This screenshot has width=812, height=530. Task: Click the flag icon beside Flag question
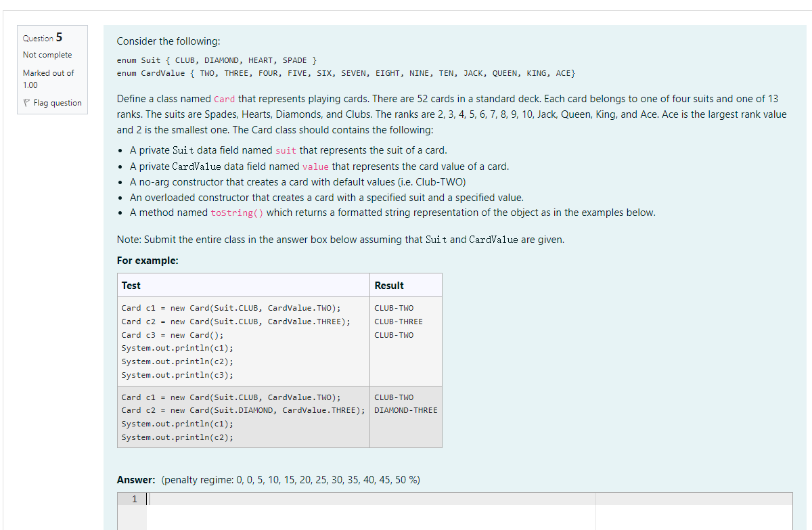(27, 102)
